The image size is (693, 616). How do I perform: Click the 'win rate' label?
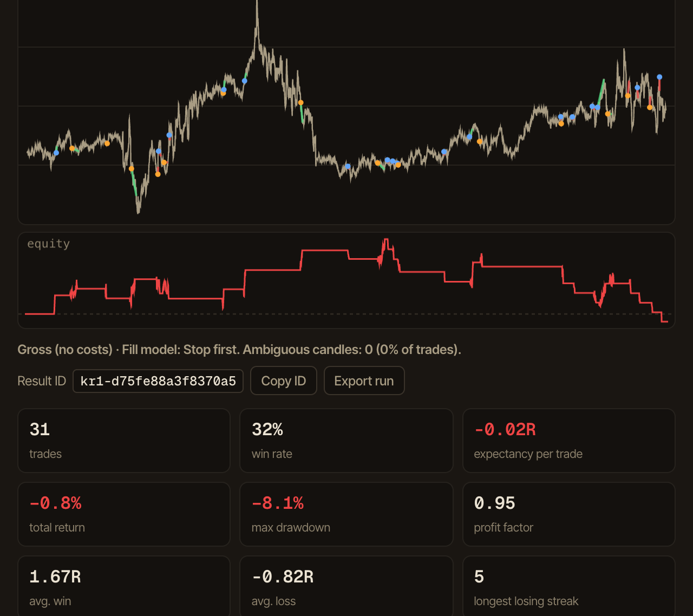pos(272,454)
